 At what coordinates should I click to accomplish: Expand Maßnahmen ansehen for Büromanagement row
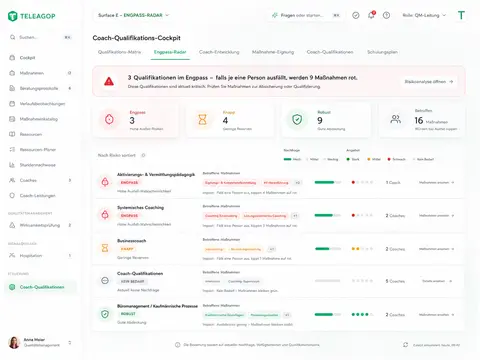click(436, 315)
